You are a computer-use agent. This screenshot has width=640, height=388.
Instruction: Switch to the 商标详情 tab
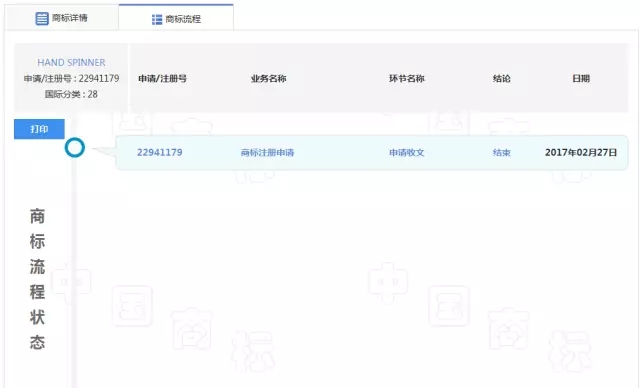[x=62, y=18]
